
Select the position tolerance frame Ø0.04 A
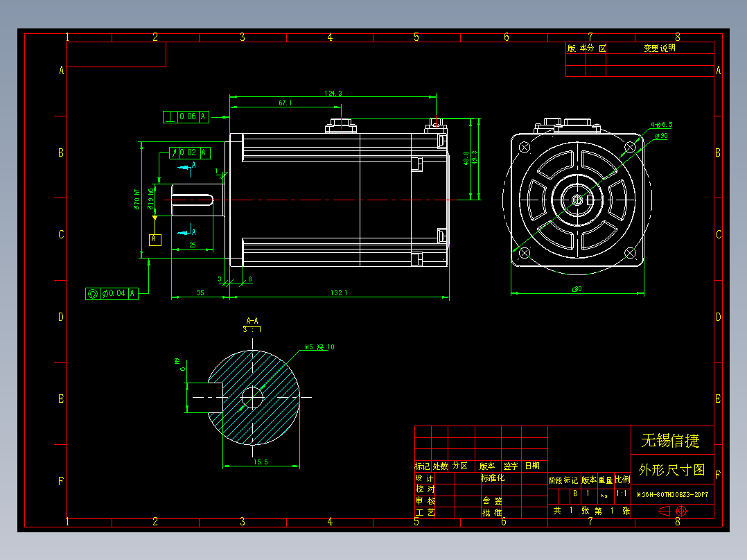112,293
